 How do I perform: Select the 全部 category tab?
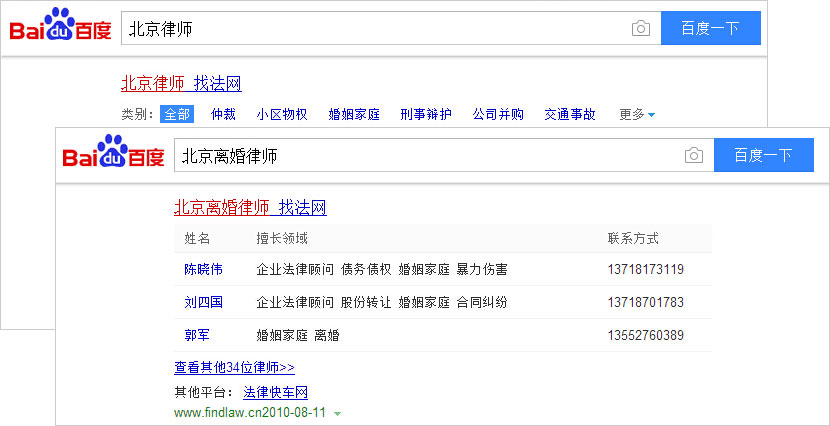click(x=177, y=114)
